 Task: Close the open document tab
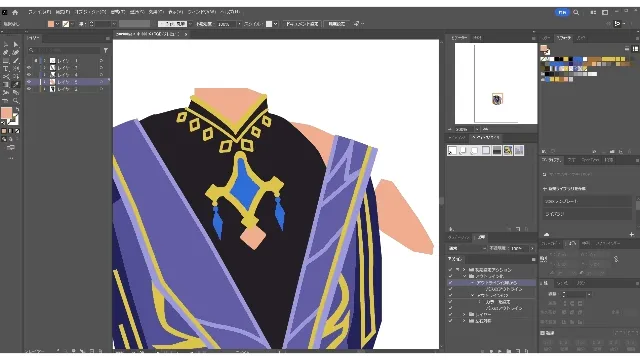186,34
